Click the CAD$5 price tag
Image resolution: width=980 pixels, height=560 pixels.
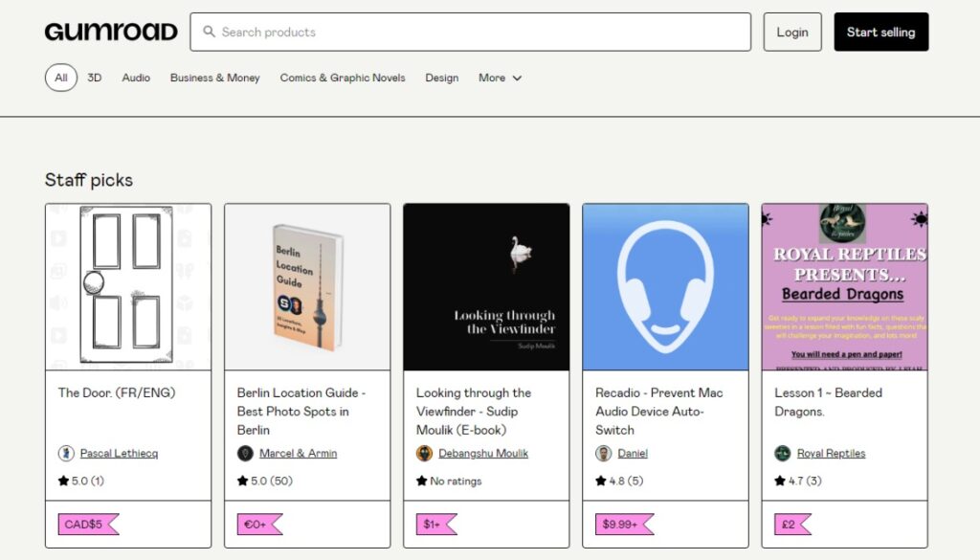88,525
